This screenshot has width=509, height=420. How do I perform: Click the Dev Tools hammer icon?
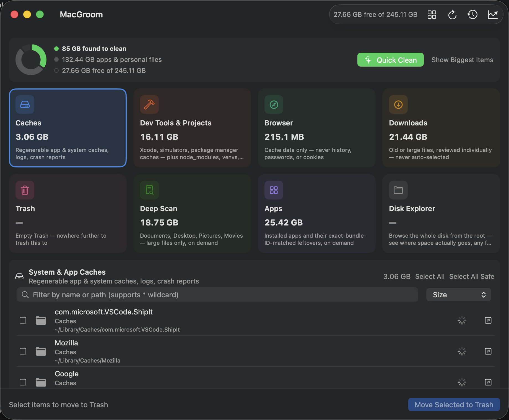tap(149, 104)
